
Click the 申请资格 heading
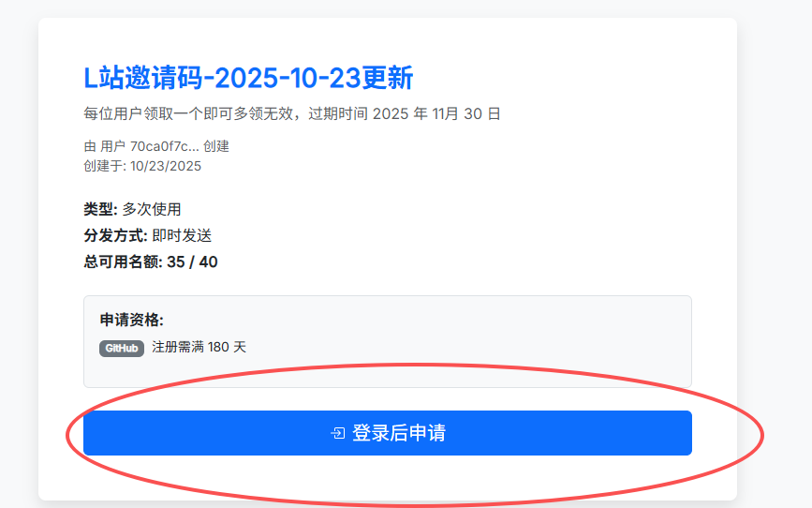tap(131, 320)
